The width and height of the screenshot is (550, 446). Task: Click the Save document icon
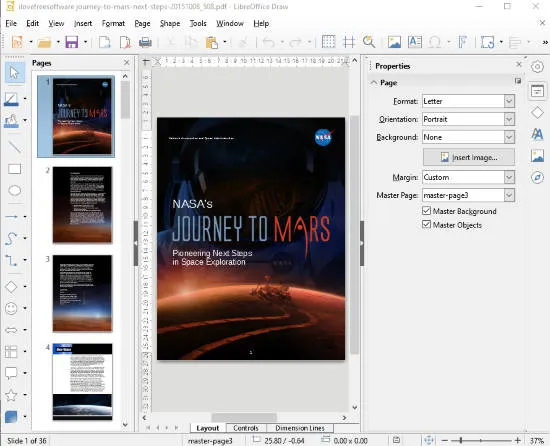click(x=72, y=42)
